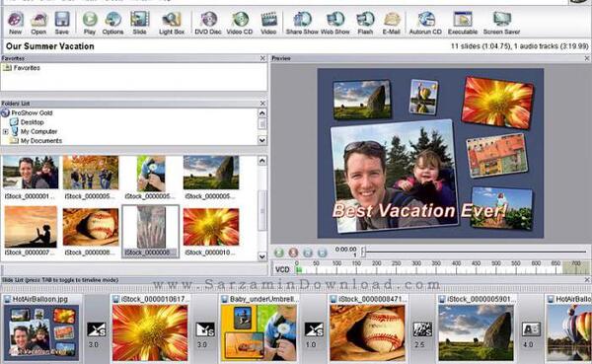Select the DVD Disc output icon
Screen dimensions: 592x364
[208, 23]
